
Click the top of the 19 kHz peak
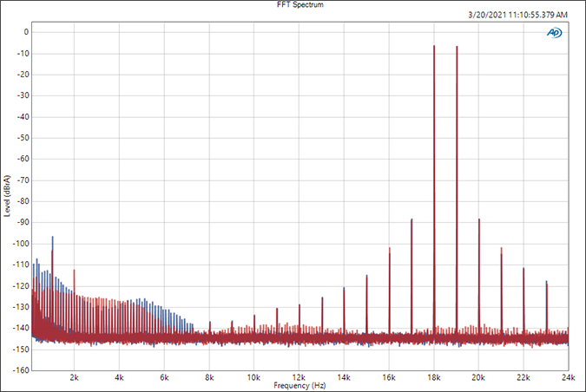457,47
